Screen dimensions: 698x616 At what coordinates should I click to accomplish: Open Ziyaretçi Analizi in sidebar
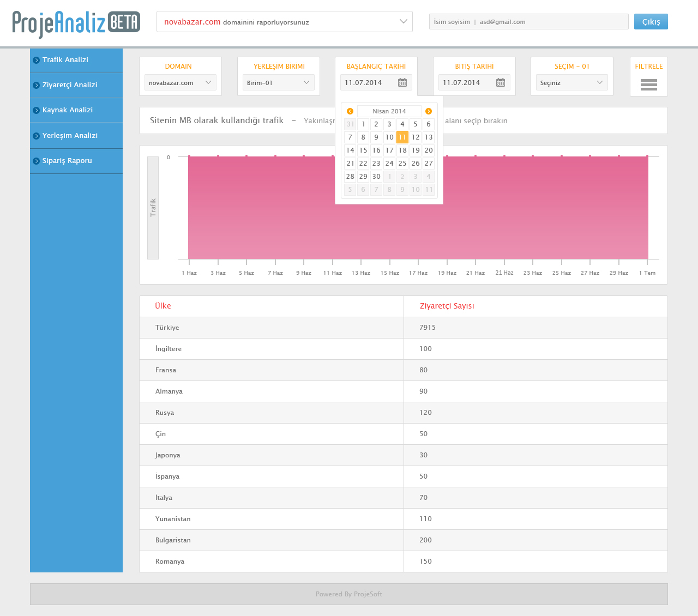[70, 85]
